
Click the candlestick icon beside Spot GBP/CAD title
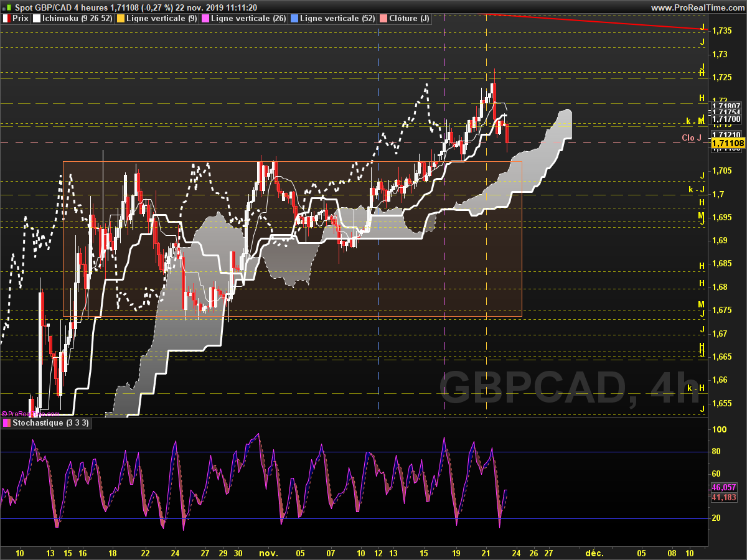(x=7, y=6)
